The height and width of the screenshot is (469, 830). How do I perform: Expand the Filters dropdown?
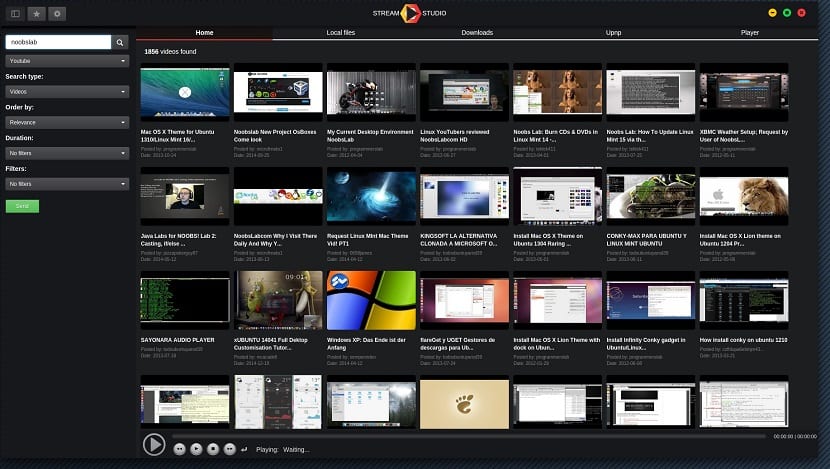coord(67,184)
